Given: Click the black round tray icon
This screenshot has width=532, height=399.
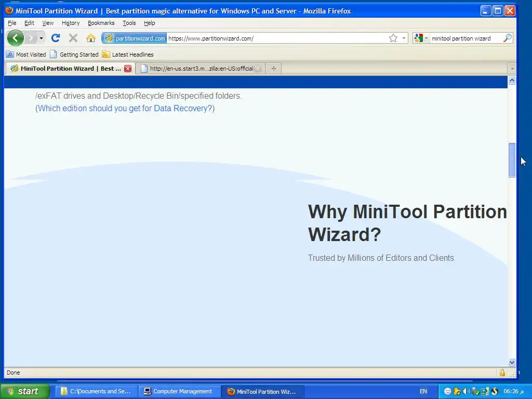Looking at the screenshot, I should (494, 391).
